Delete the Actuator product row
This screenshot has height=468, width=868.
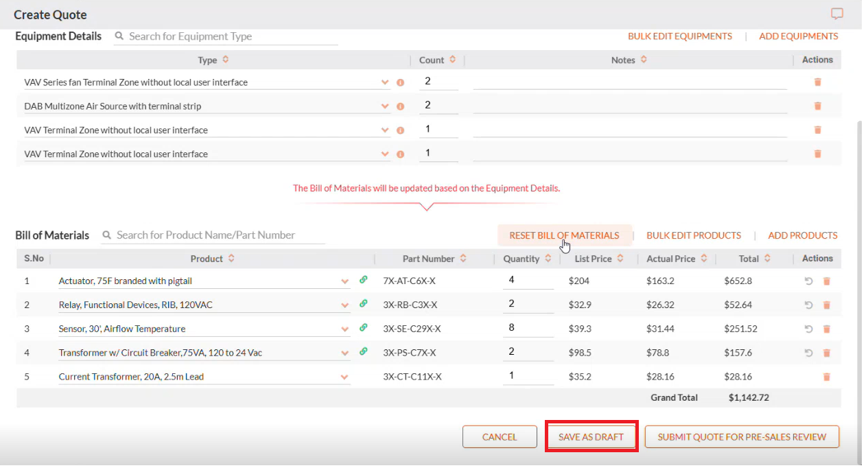tap(826, 281)
